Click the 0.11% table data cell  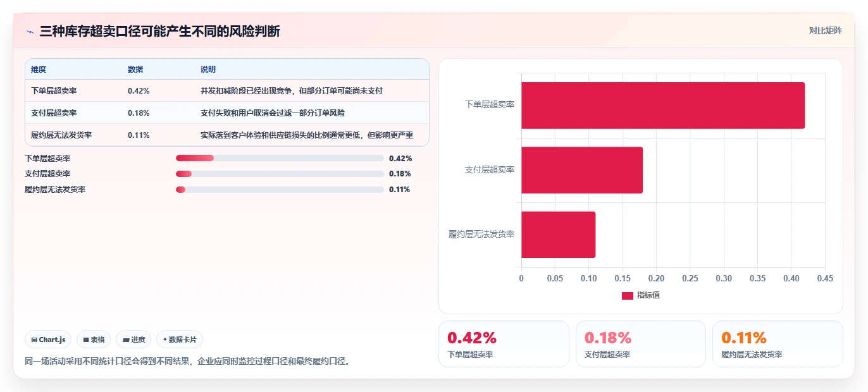coord(139,135)
